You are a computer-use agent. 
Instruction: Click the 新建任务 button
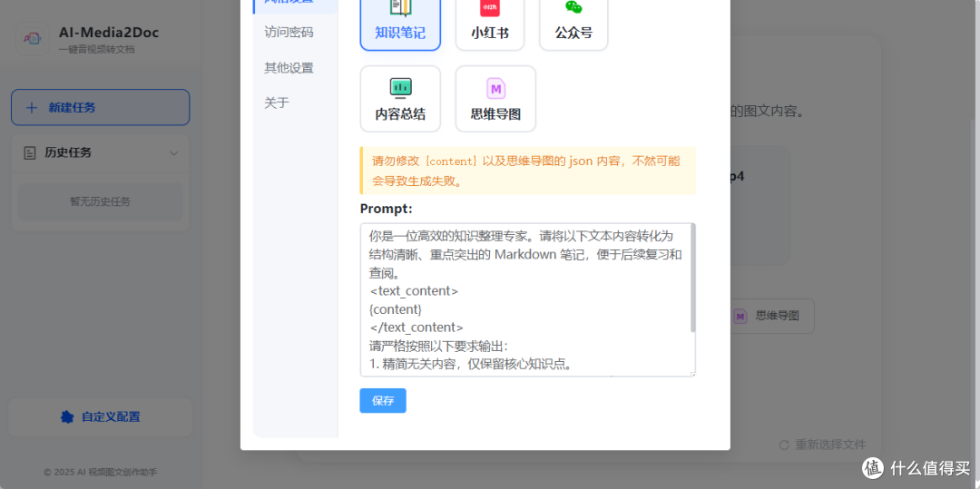pyautogui.click(x=100, y=107)
